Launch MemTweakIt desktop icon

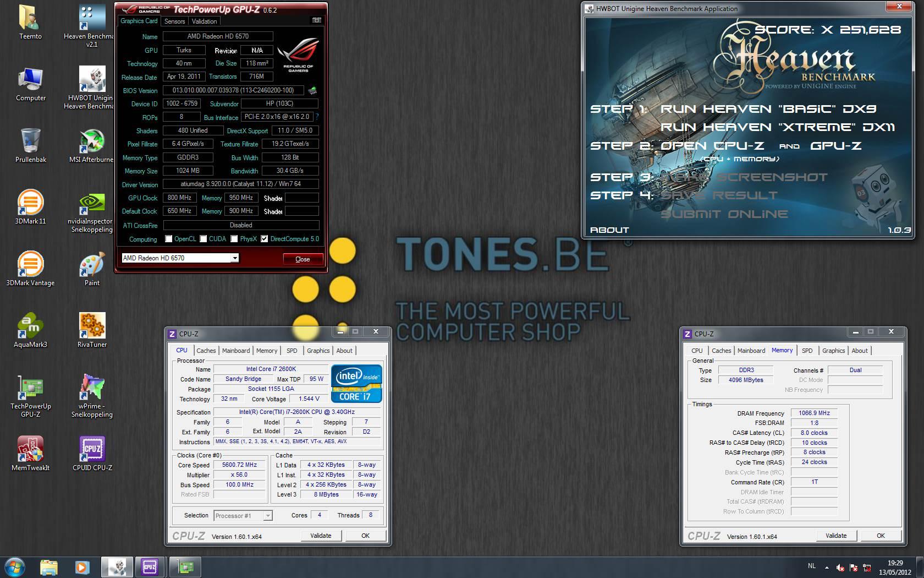pyautogui.click(x=30, y=454)
